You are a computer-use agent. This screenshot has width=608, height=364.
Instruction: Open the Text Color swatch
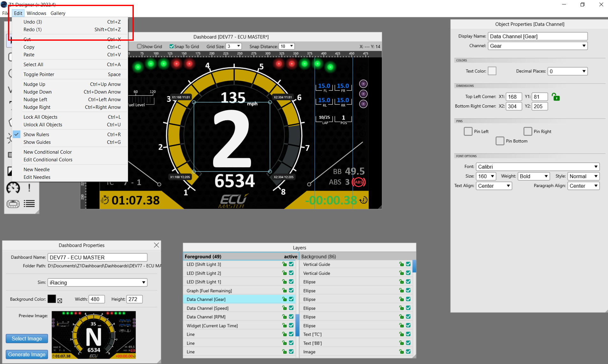(492, 71)
